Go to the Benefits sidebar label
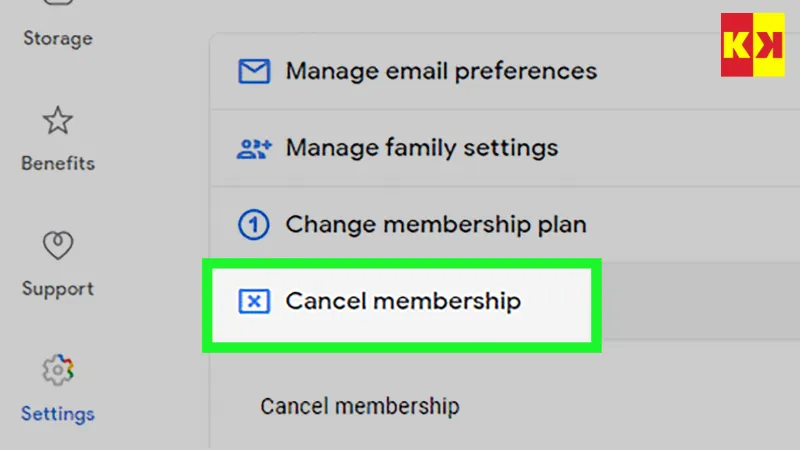 coord(57,163)
